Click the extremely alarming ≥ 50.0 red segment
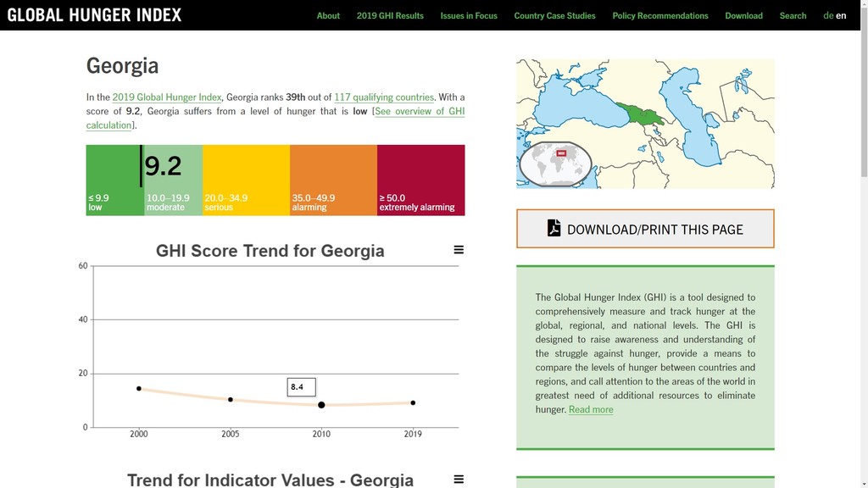Image resolution: width=868 pixels, height=488 pixels. click(420, 180)
